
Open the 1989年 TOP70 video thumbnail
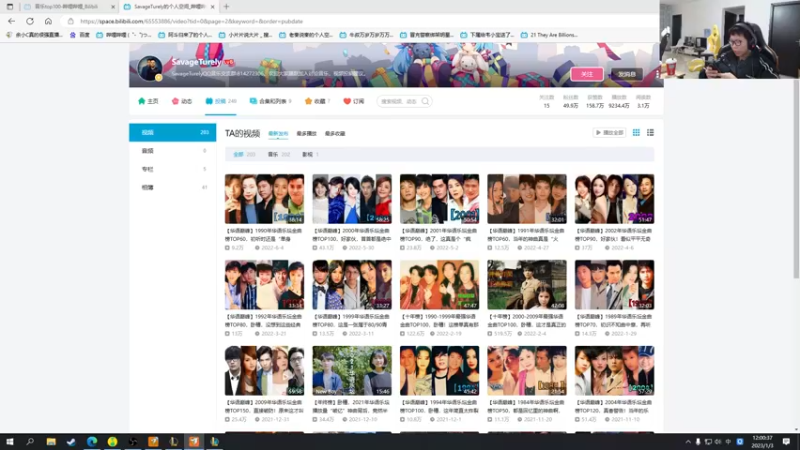pyautogui.click(x=614, y=285)
